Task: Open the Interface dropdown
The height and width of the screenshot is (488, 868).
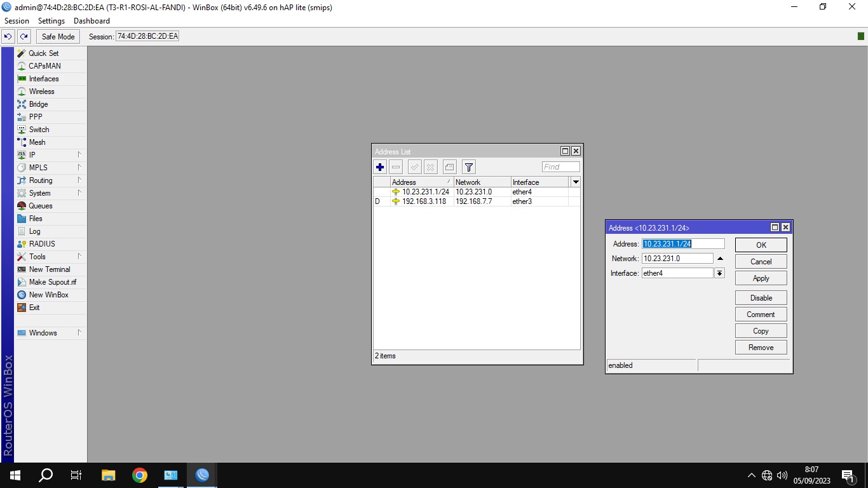Action: point(719,273)
